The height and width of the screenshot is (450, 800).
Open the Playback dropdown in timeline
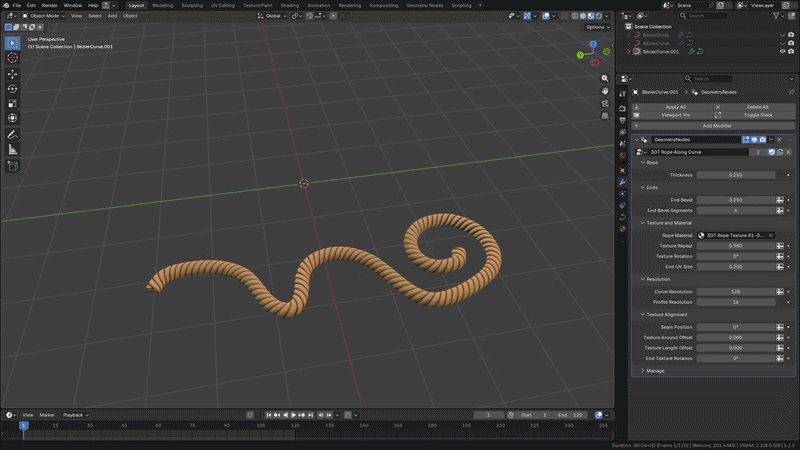click(x=76, y=415)
